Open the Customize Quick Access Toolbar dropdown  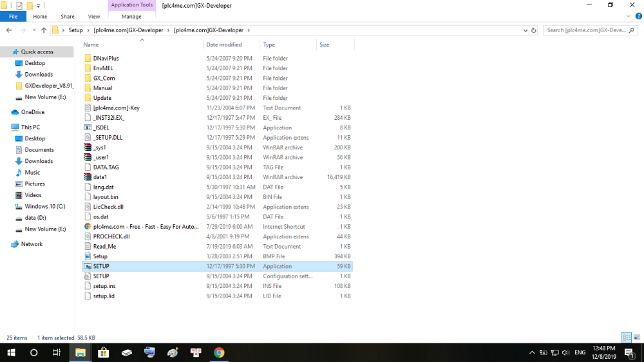(x=39, y=5)
